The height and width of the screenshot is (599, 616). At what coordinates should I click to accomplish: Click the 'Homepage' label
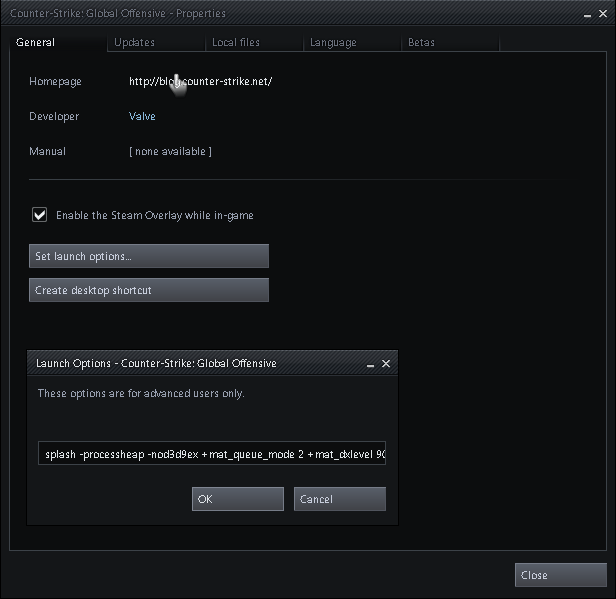click(55, 81)
